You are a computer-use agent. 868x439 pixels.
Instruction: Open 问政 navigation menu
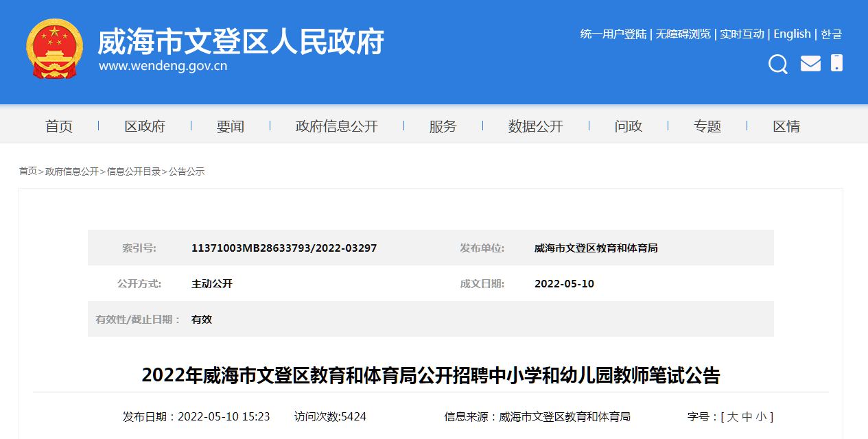[629, 126]
